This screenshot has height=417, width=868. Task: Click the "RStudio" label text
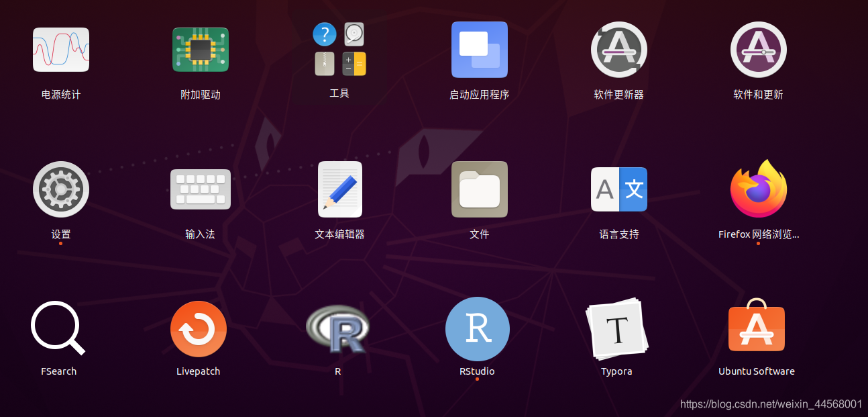(x=478, y=371)
